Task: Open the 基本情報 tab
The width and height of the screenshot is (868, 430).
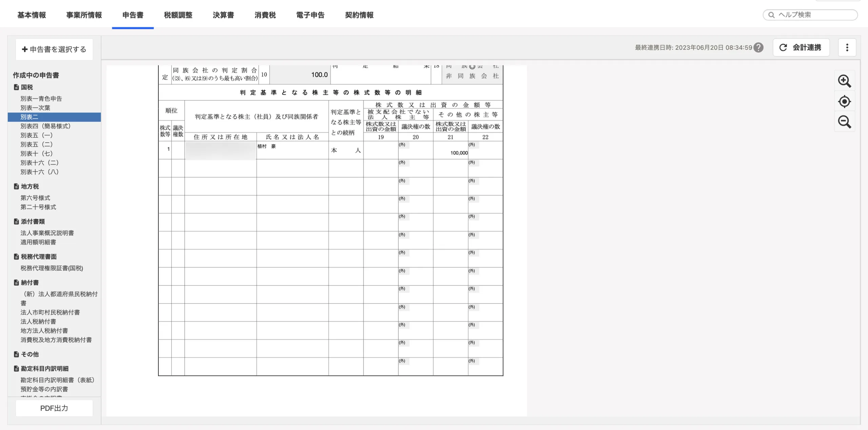Action: click(x=32, y=15)
